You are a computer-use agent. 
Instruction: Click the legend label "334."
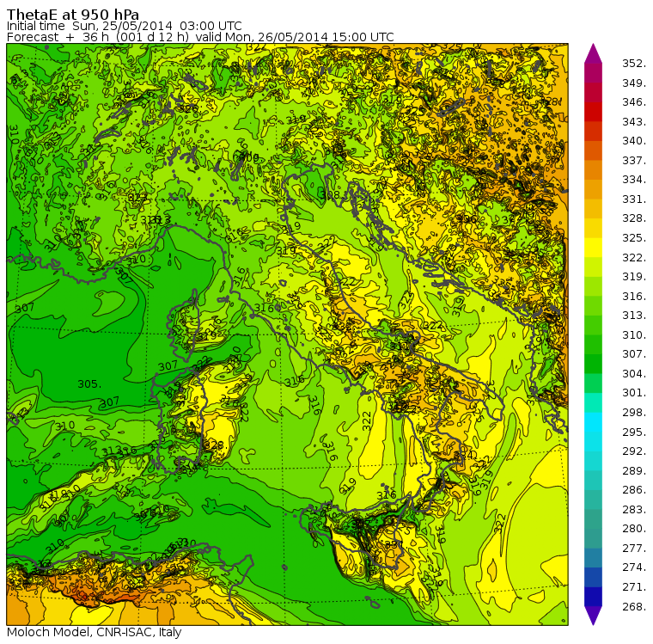634,180
